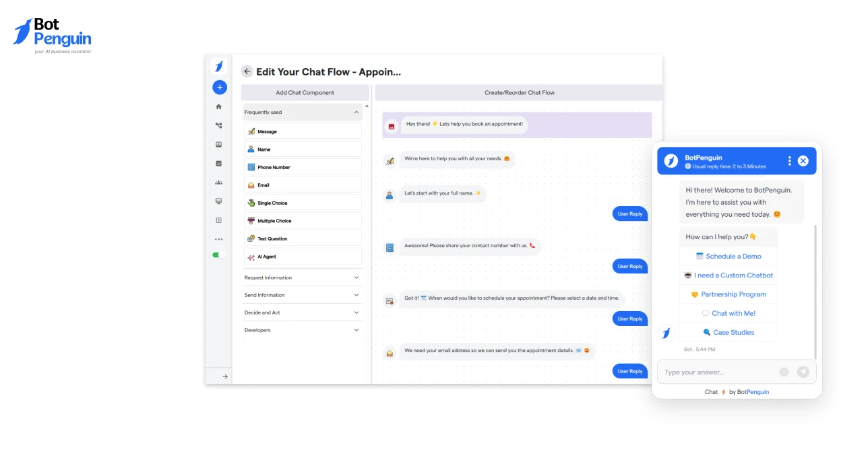Click the BotPenguin avatar in the widget header

[671, 161]
